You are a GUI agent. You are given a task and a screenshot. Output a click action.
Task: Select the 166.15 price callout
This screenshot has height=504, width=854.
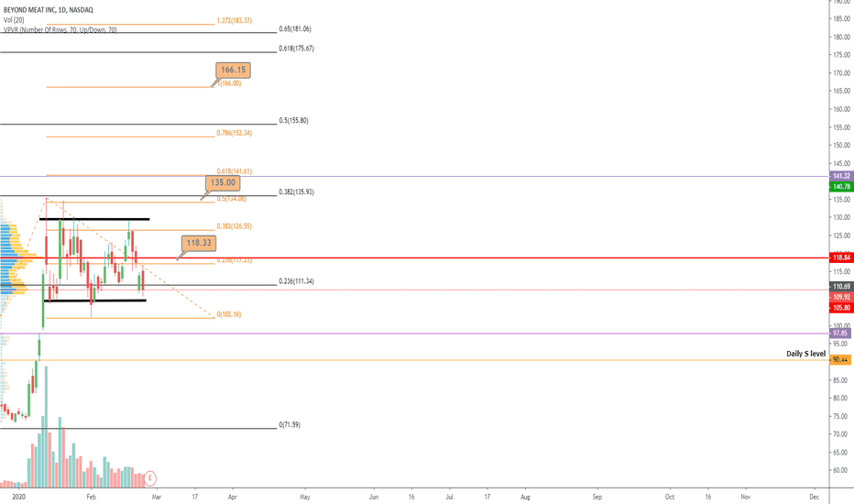[x=233, y=70]
